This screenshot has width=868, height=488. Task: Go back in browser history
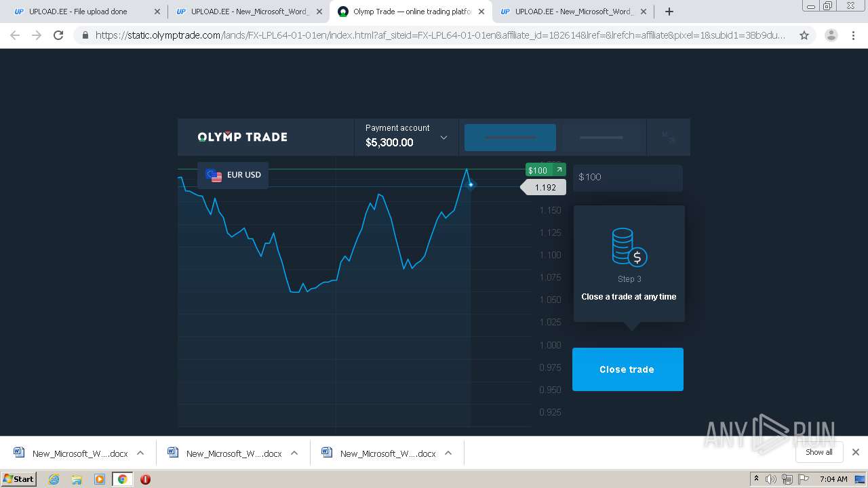click(x=15, y=35)
